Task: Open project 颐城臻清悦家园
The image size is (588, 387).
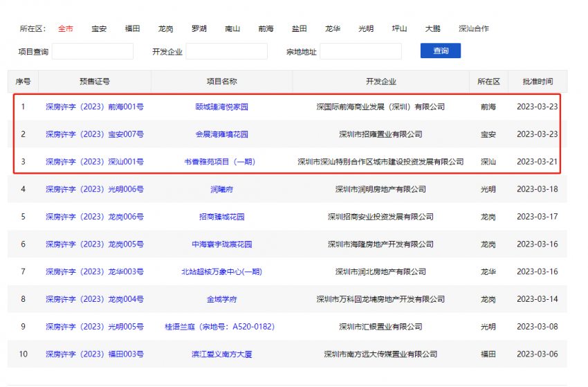Action: pyautogui.click(x=221, y=107)
